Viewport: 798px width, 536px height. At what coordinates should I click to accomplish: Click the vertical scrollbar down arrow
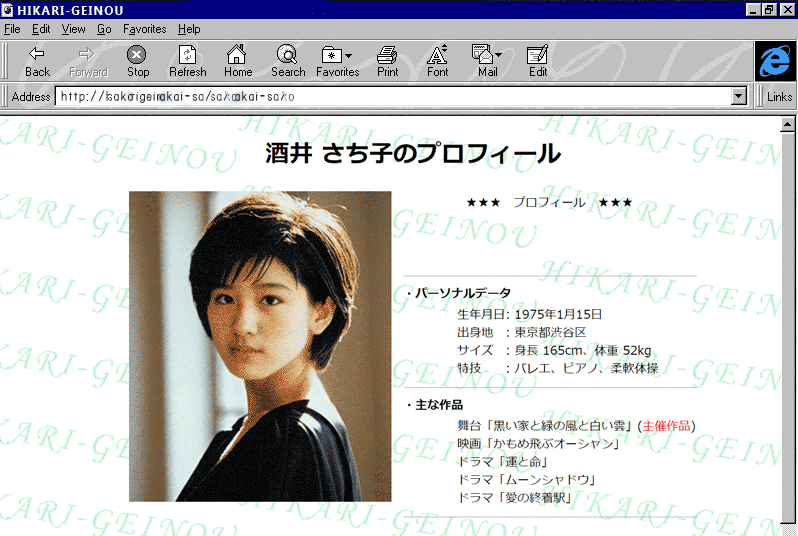coord(789,526)
